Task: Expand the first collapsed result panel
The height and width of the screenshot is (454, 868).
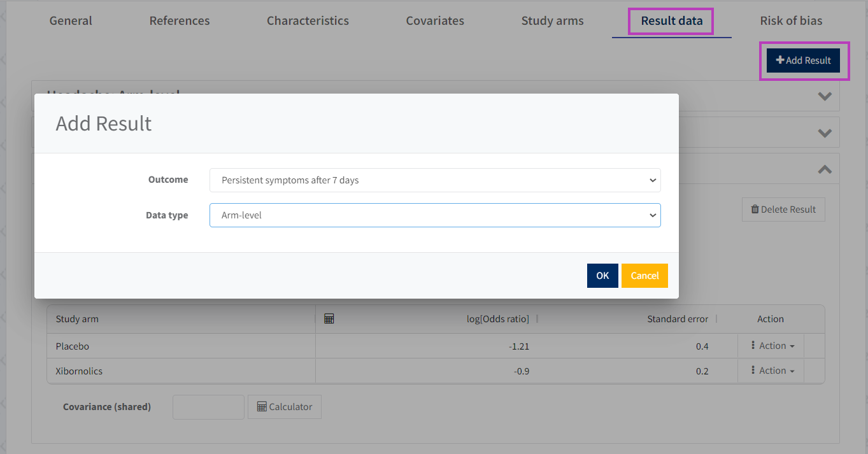Action: coord(825,97)
